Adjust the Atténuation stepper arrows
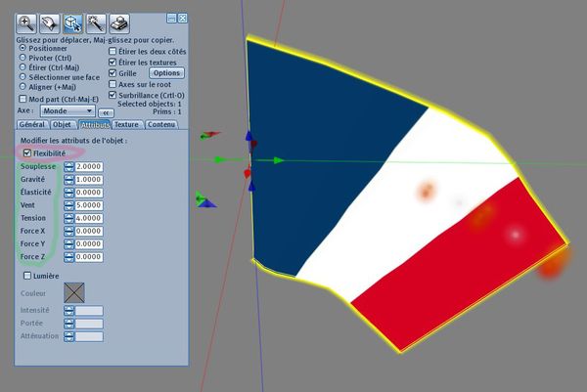Screen dimensions: 587x392 tap(68, 336)
